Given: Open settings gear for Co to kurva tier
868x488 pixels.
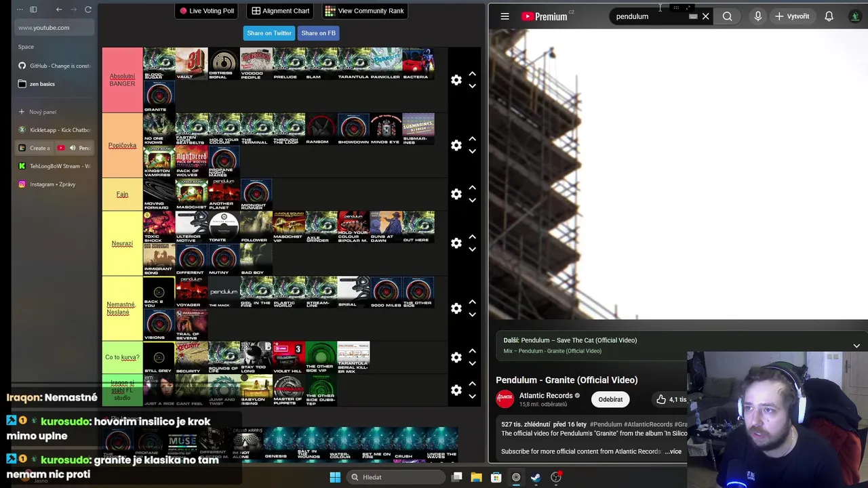Looking at the screenshot, I should 456,357.
